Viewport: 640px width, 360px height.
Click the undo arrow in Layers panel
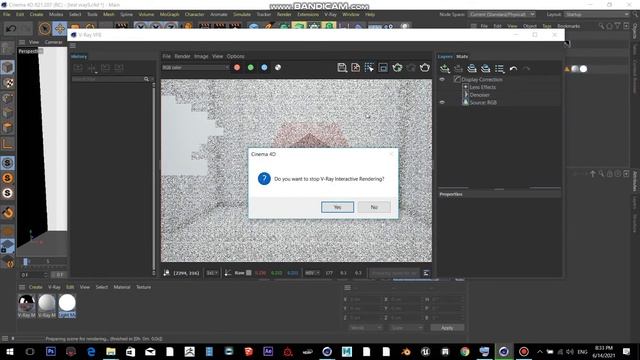513,69
